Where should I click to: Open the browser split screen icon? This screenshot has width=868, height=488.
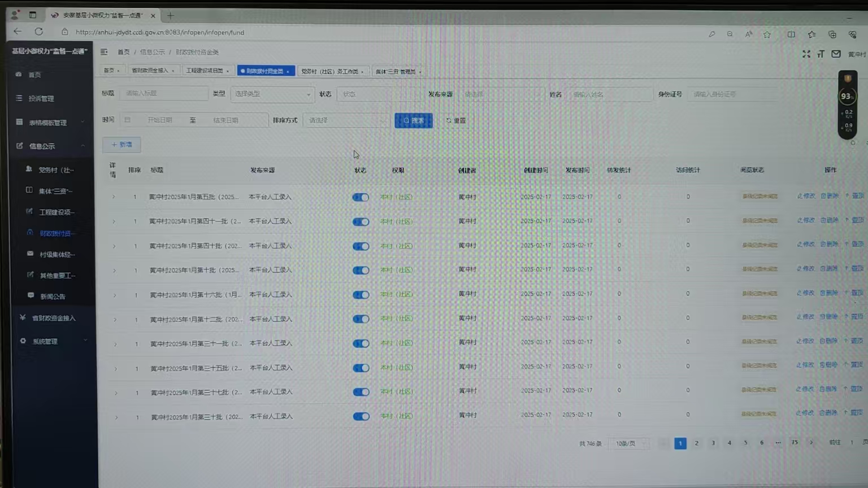coord(791,34)
